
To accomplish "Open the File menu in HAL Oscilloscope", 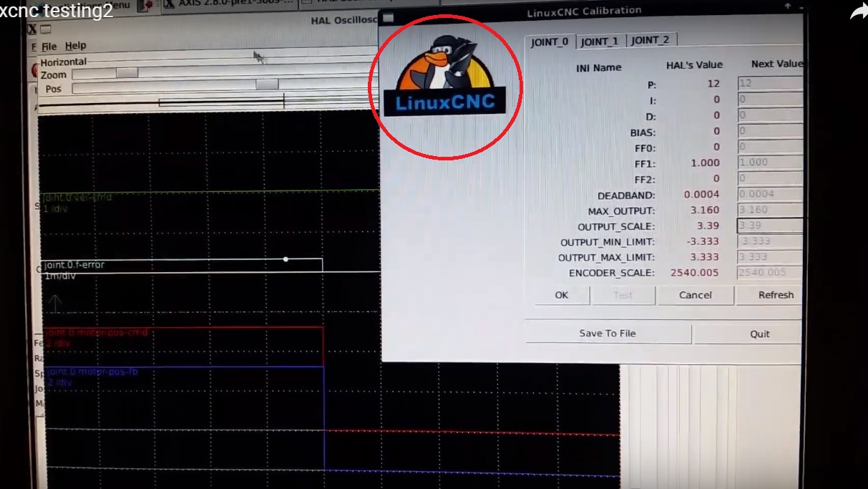I will click(x=49, y=47).
